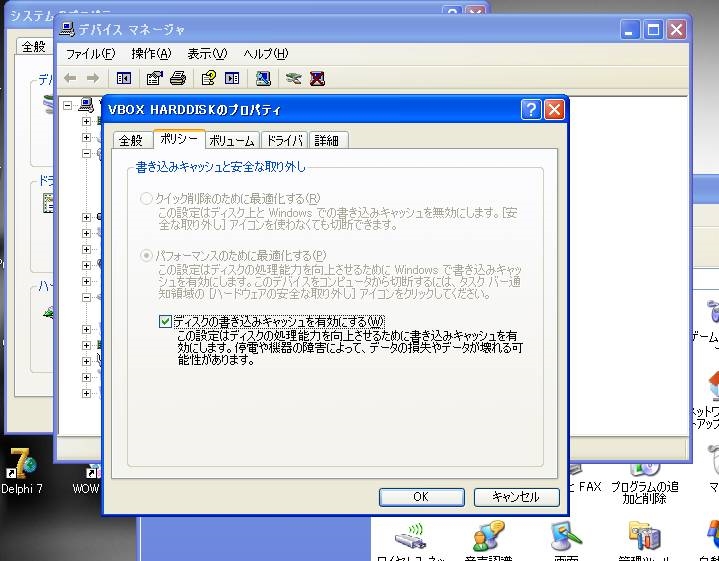The image size is (719, 561).
Task: Click the Scan for hardware changes icon
Action: click(263, 78)
